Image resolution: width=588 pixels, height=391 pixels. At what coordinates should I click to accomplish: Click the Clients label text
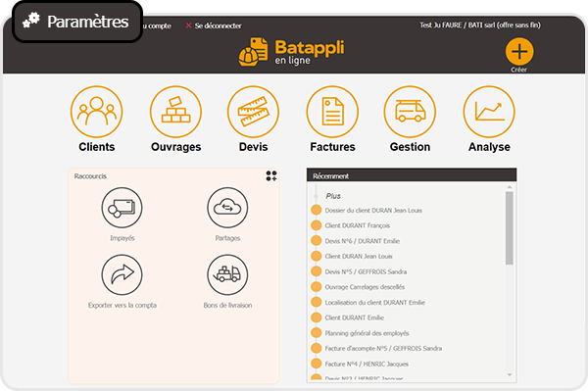[x=97, y=147]
